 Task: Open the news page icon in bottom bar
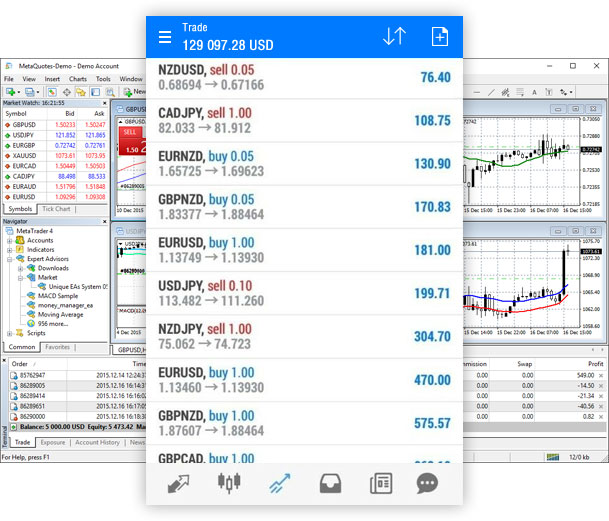[379, 483]
